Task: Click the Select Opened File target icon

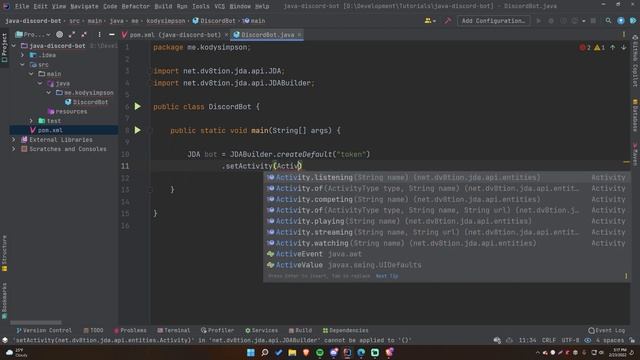Action: tap(60, 35)
